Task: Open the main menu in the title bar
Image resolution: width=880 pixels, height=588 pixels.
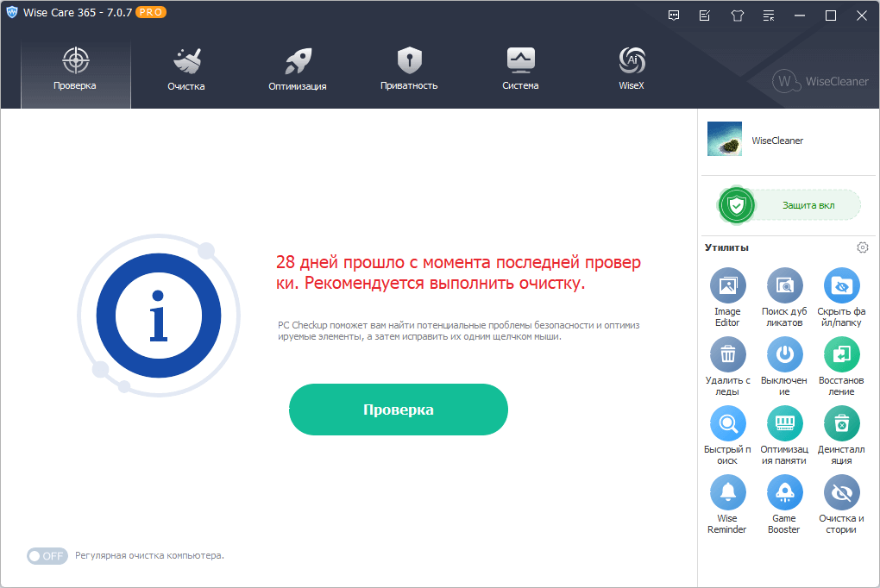Action: pyautogui.click(x=768, y=15)
